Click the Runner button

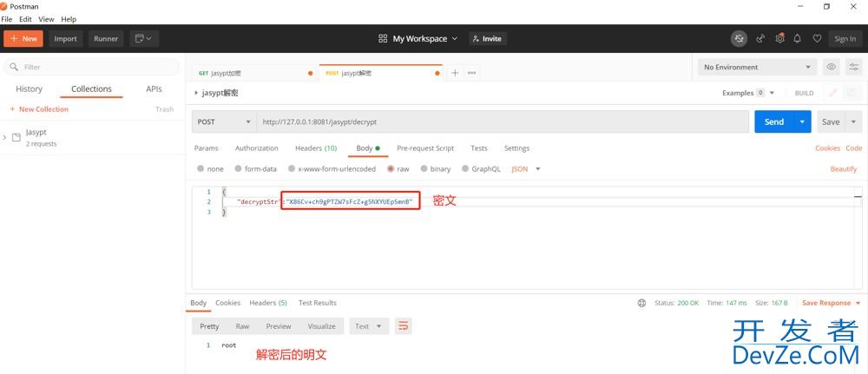click(x=106, y=39)
